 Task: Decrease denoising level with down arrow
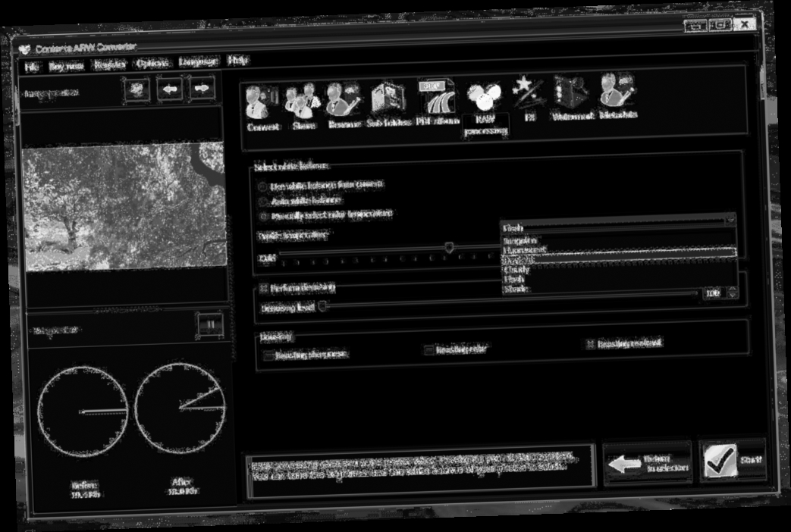[x=733, y=295]
